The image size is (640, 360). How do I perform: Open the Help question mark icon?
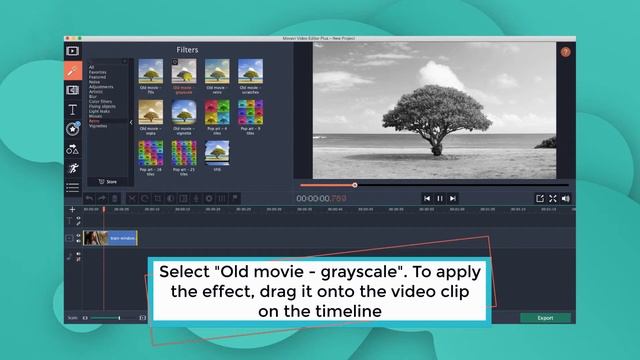point(565,52)
